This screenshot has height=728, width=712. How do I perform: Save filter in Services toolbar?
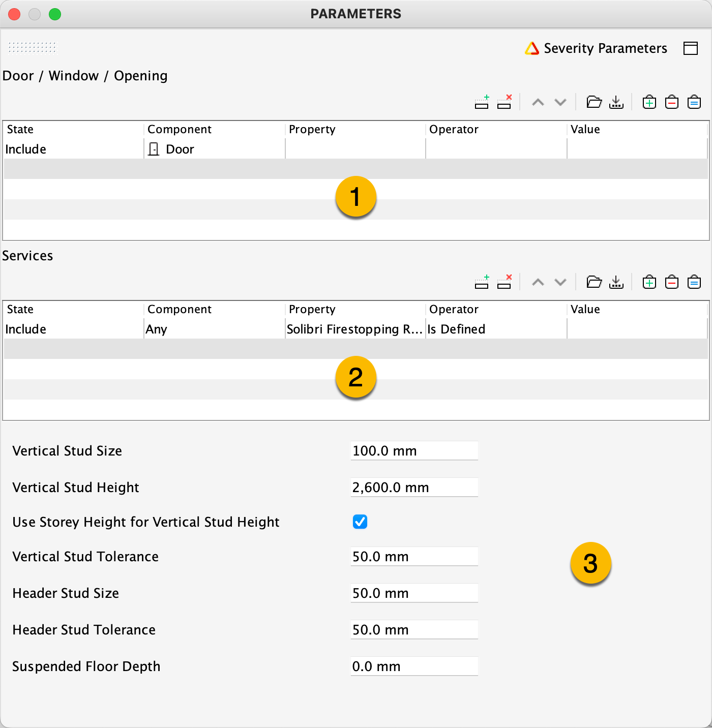(x=616, y=282)
